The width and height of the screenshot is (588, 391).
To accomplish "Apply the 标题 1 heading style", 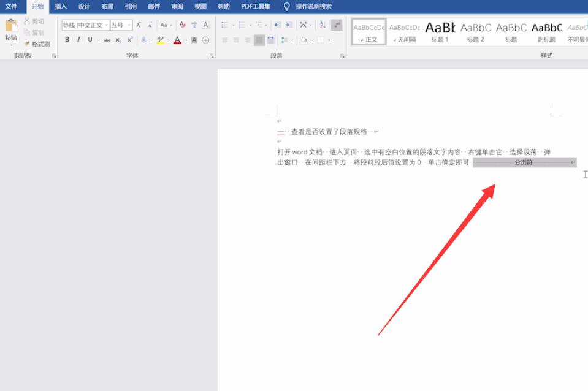I will (440, 32).
